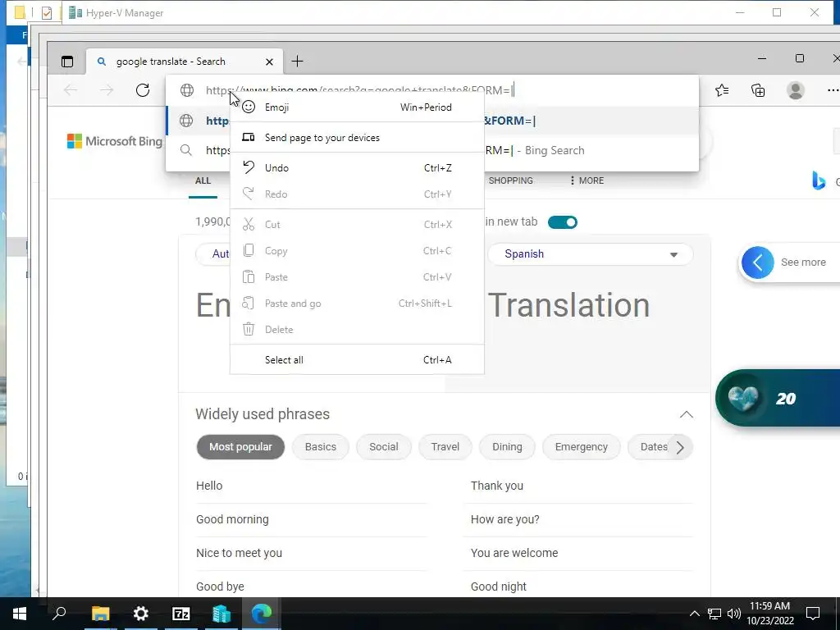This screenshot has height=630, width=840.
Task: Collapse the Widely used phrases section
Action: [x=687, y=414]
